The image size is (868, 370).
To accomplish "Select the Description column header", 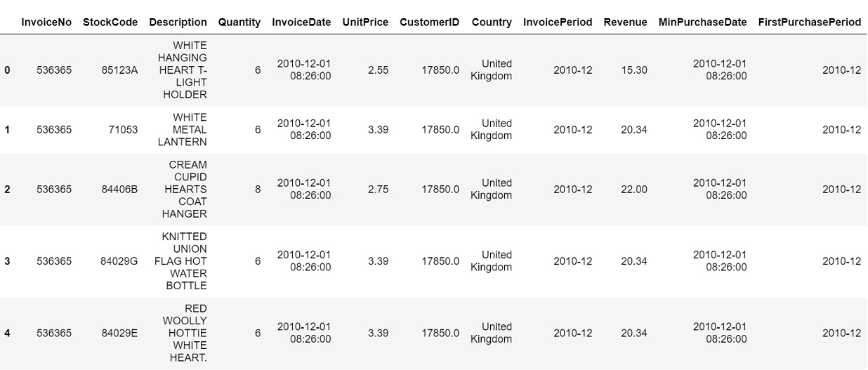I will coord(178,22).
